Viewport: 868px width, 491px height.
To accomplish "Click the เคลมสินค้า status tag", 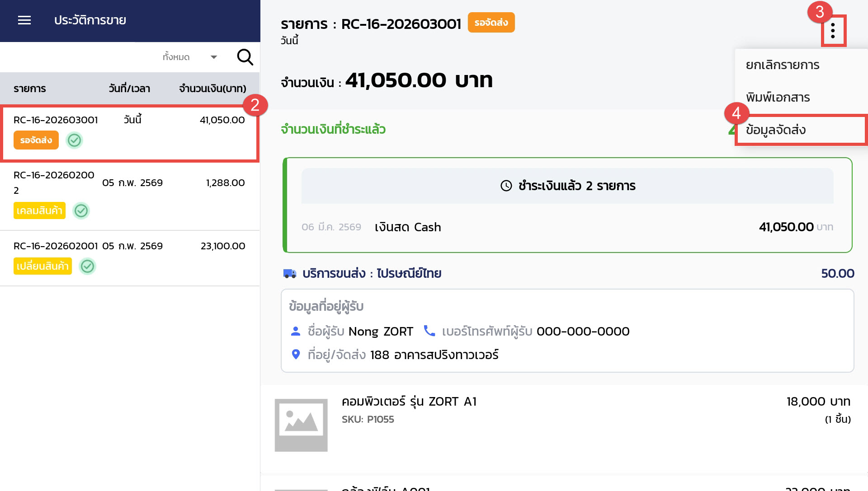I will click(x=39, y=211).
